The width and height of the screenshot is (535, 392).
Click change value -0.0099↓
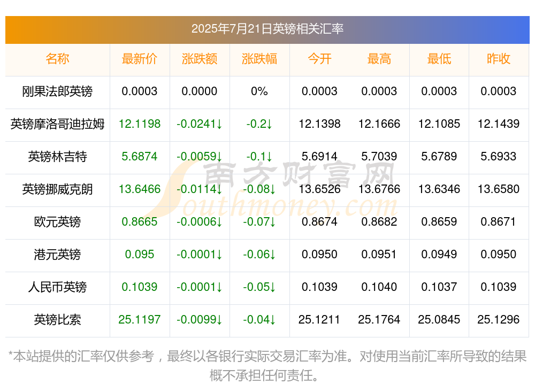pyautogui.click(x=199, y=320)
